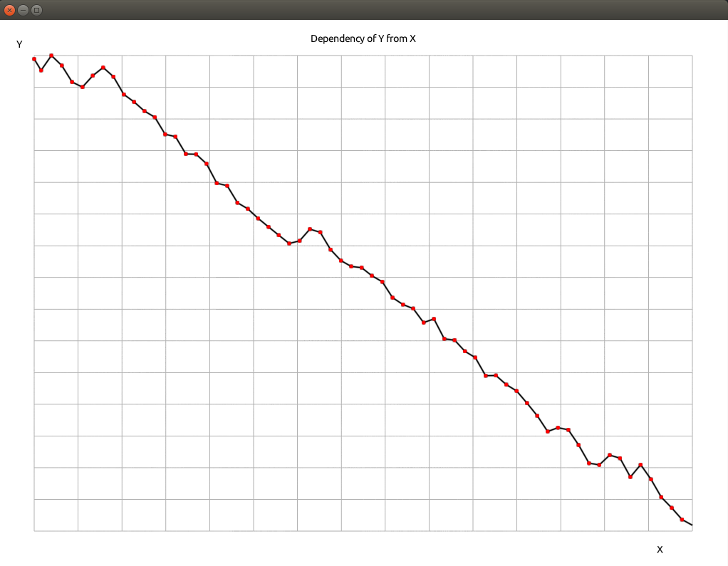This screenshot has height=566, width=728.
Task: Close the plot window
Action: 9,10
